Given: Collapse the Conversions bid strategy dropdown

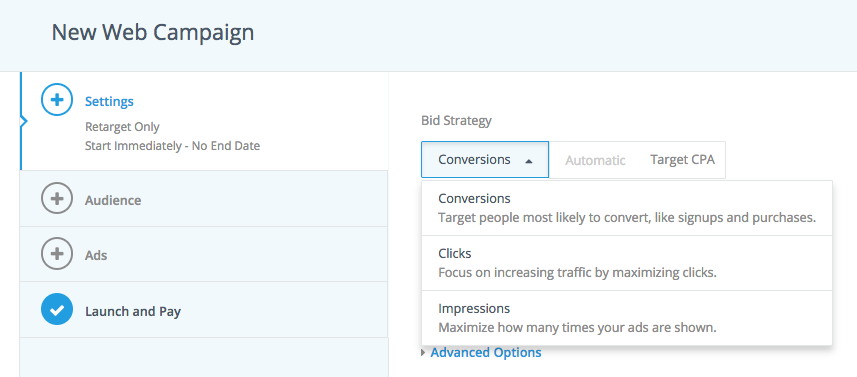Looking at the screenshot, I should [485, 160].
